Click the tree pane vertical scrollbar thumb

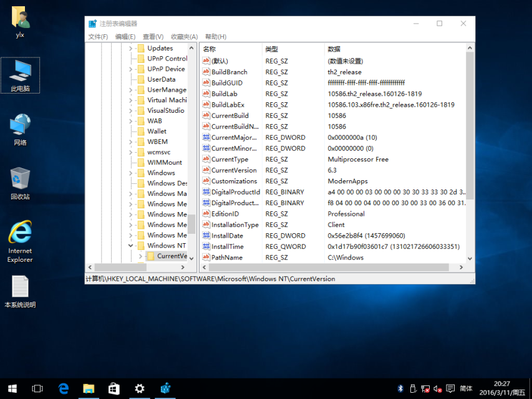(192, 223)
